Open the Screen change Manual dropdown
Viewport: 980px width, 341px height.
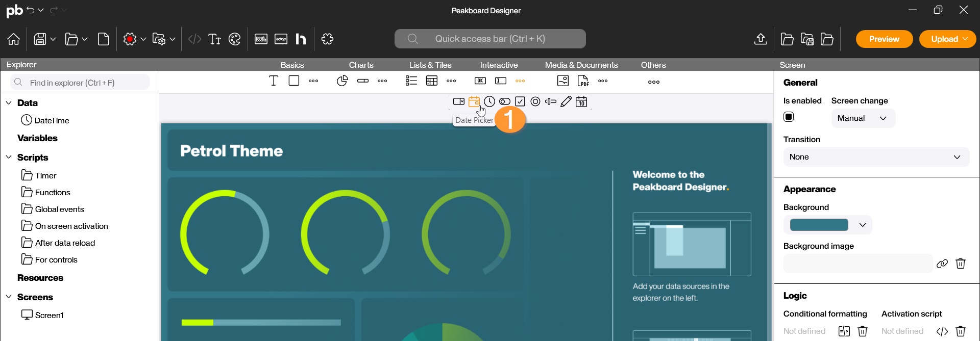click(x=863, y=118)
